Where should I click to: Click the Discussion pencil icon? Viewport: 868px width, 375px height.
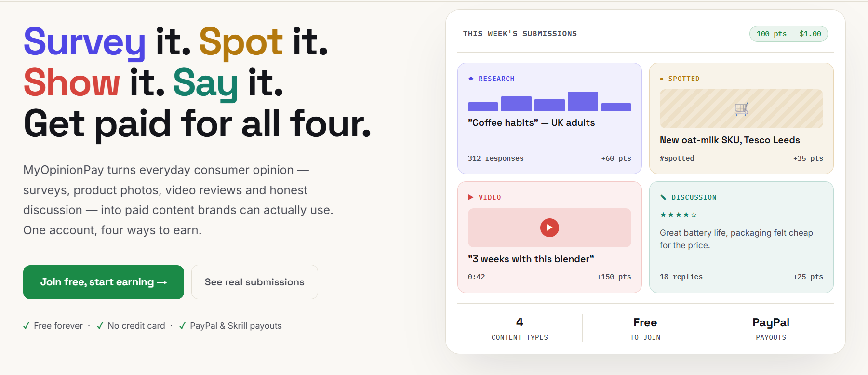coord(663,197)
